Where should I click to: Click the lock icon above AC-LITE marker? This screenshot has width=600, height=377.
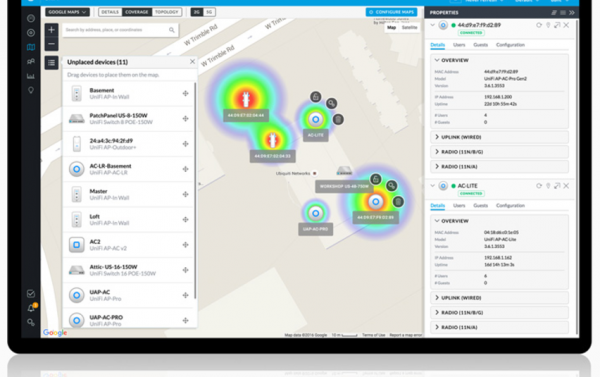tap(316, 97)
